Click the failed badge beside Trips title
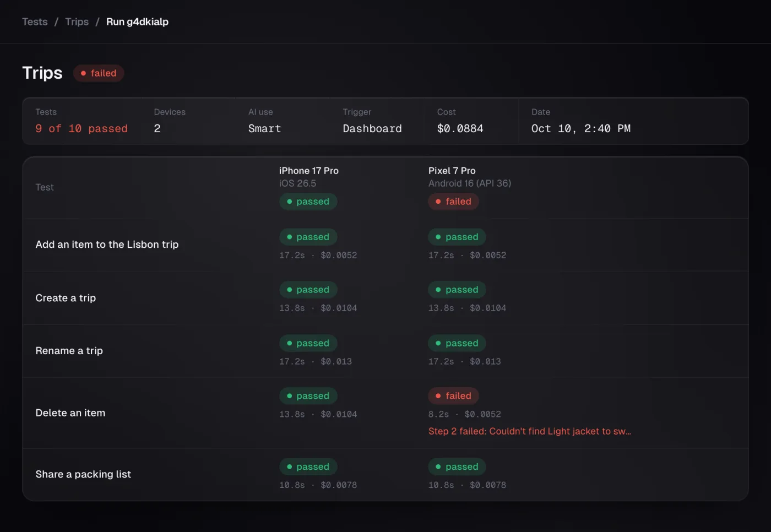 click(99, 73)
